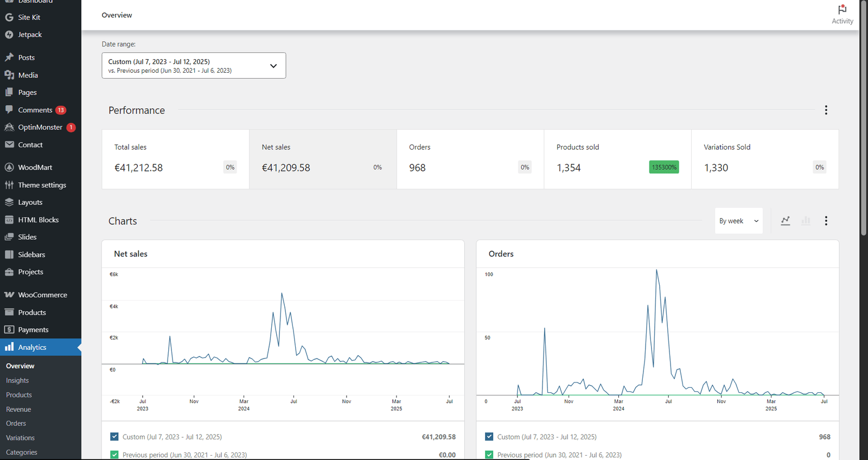This screenshot has height=460, width=868.
Task: Click the Orders chart title
Action: click(501, 254)
